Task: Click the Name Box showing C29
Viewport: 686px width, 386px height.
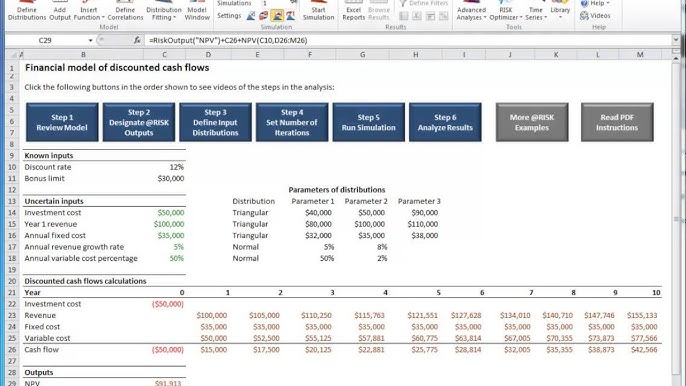Action: (x=46, y=40)
